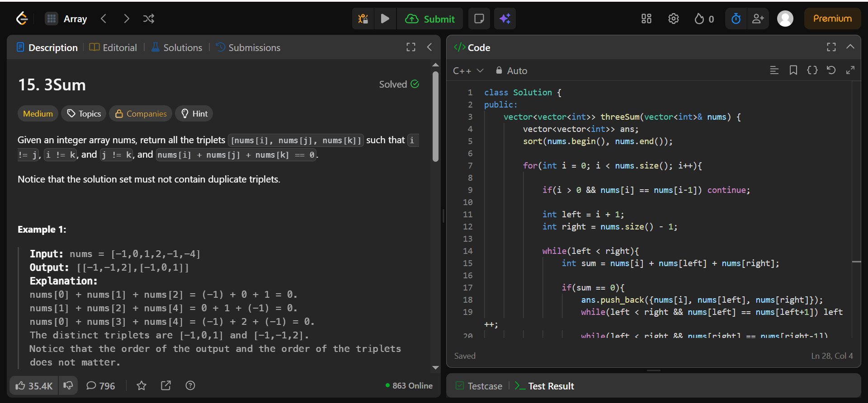
Task: Format code using the align-lines icon
Action: click(774, 70)
